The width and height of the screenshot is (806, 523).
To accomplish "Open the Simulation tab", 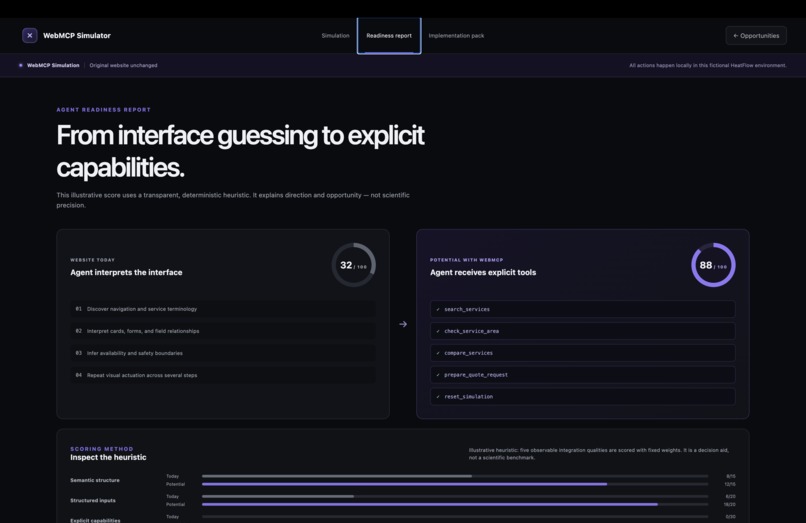I will (x=335, y=36).
